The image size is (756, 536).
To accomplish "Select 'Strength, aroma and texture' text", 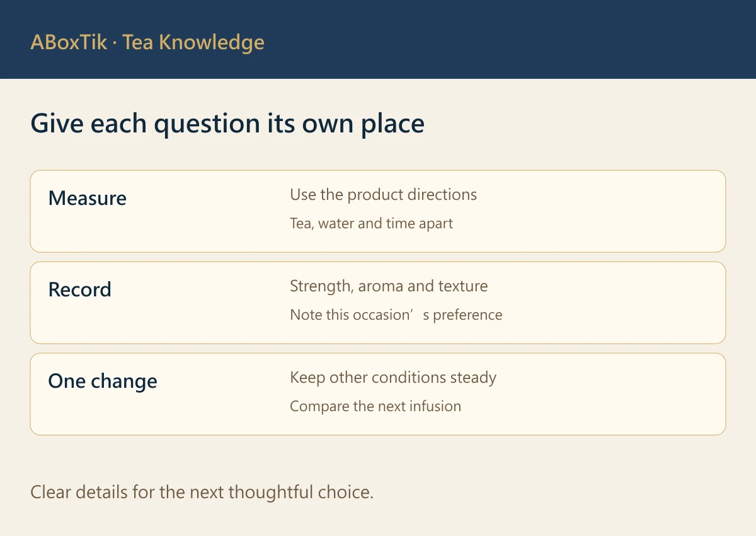I will pos(389,286).
